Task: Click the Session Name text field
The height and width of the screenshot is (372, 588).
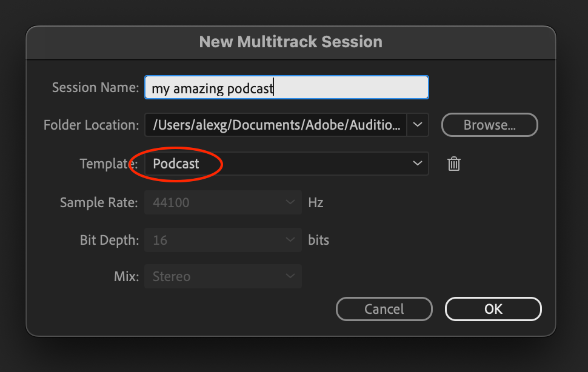Action: (286, 88)
